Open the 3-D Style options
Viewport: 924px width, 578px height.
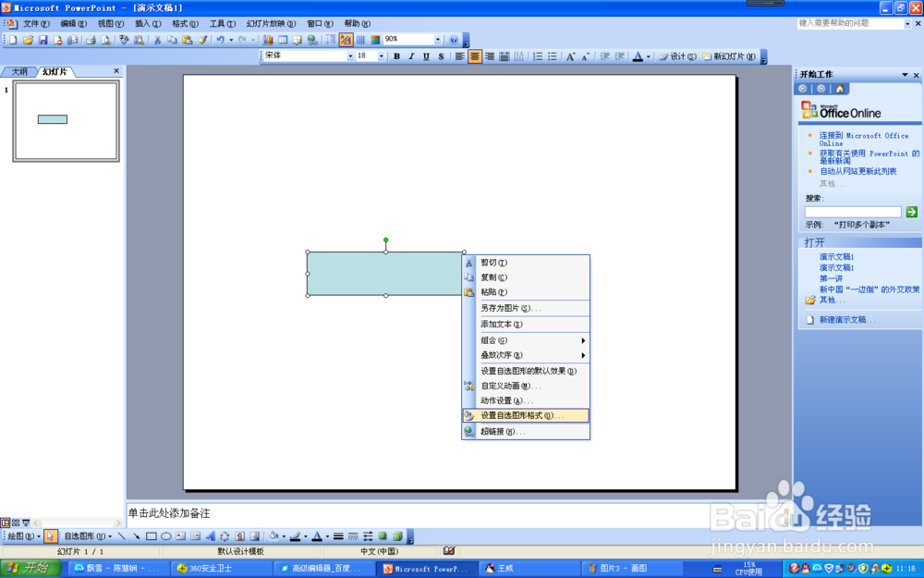397,536
